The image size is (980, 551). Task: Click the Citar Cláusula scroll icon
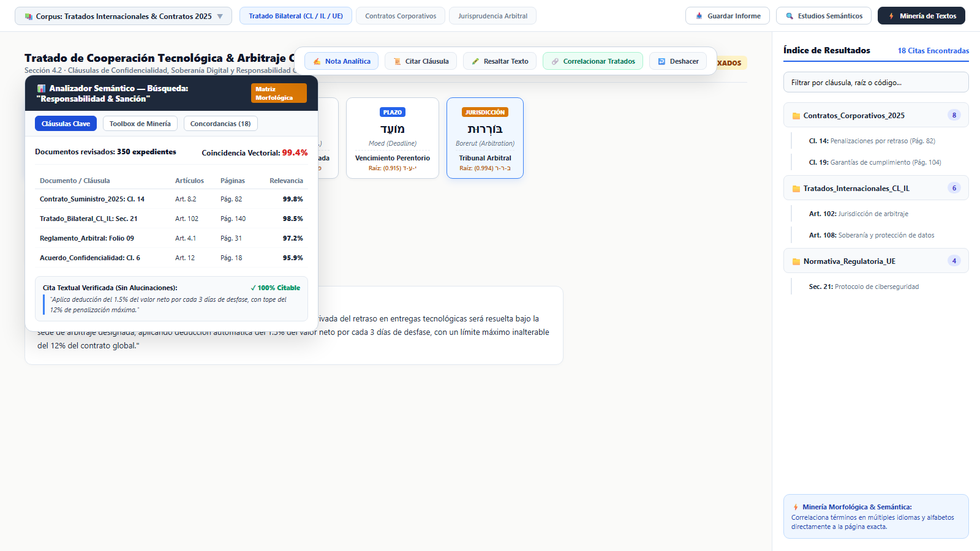(397, 61)
